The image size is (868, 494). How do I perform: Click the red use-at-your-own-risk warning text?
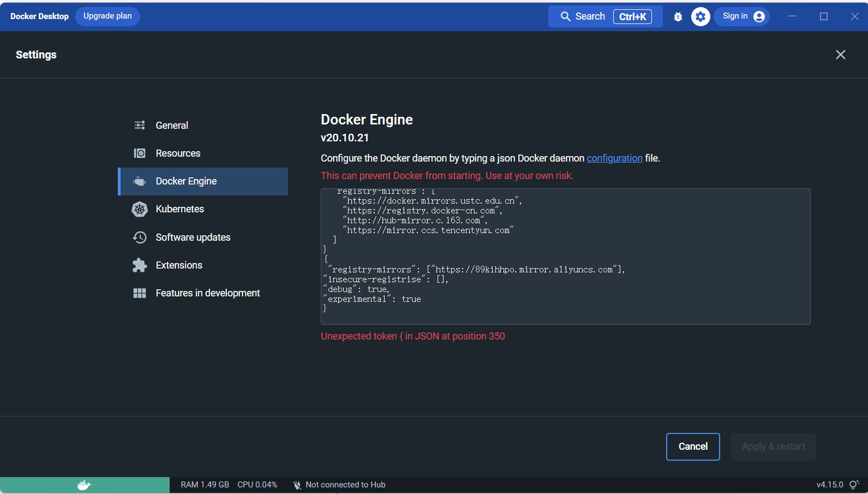click(x=447, y=176)
